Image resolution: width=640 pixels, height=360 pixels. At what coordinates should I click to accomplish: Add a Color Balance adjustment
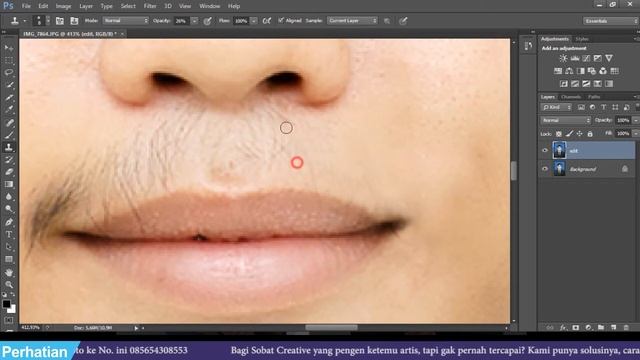[x=569, y=71]
